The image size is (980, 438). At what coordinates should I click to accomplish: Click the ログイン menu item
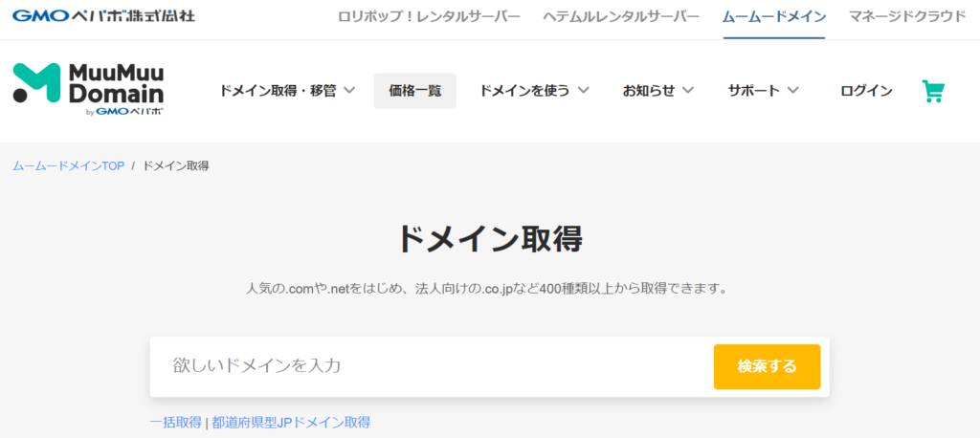pyautogui.click(x=866, y=91)
